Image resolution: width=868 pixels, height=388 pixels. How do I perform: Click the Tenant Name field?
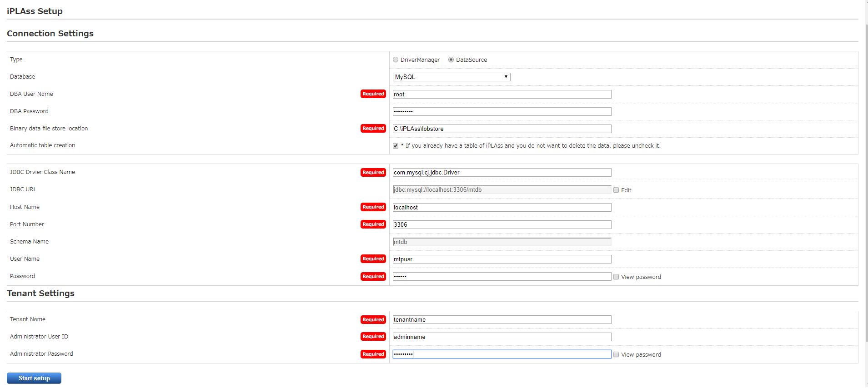point(502,320)
